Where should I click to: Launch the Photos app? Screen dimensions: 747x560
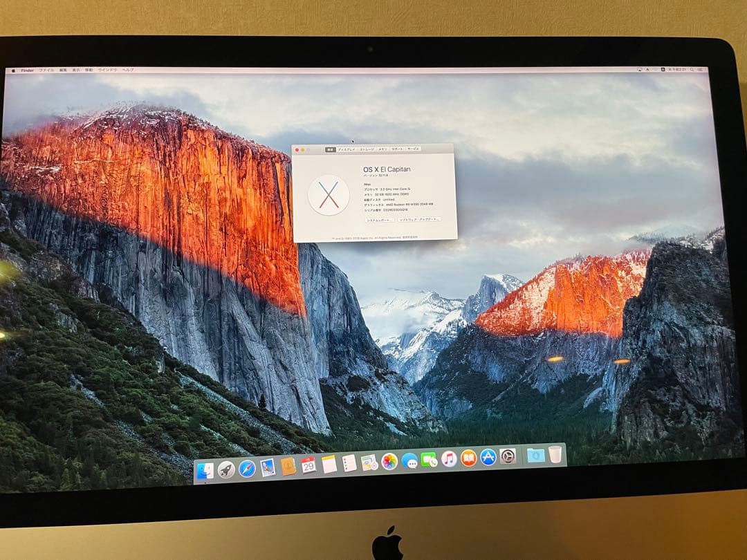point(387,461)
